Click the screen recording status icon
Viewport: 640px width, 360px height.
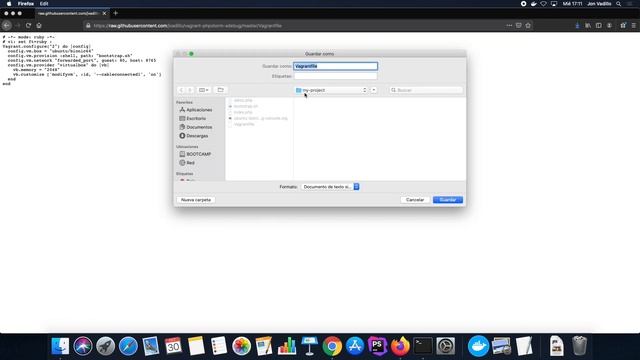(523, 4)
